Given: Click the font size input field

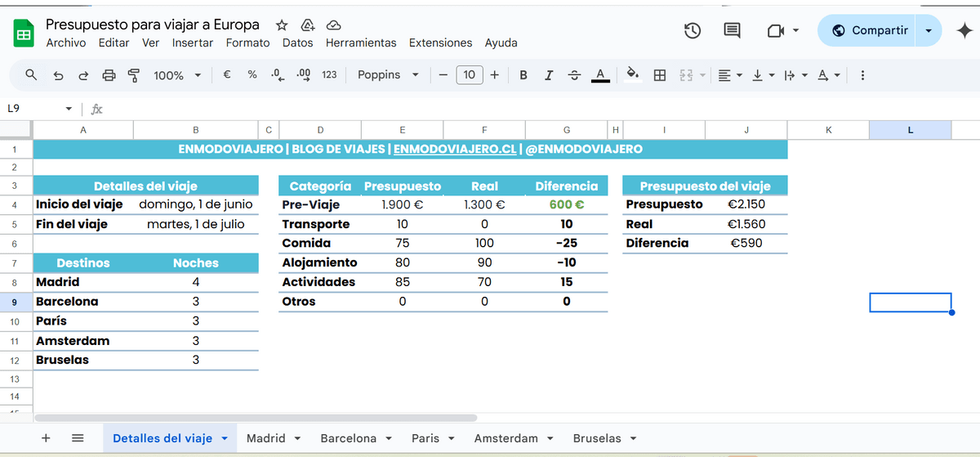Looking at the screenshot, I should pyautogui.click(x=469, y=75).
